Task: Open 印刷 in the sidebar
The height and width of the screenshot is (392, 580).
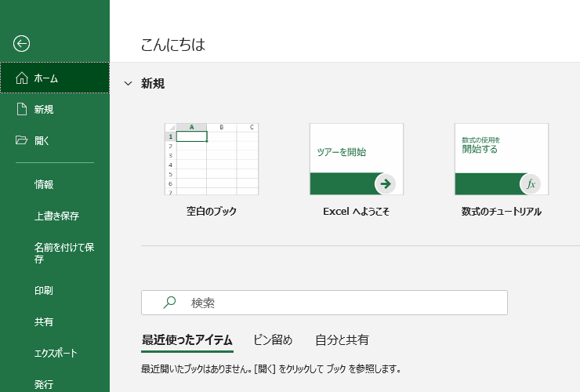Action: click(x=55, y=291)
